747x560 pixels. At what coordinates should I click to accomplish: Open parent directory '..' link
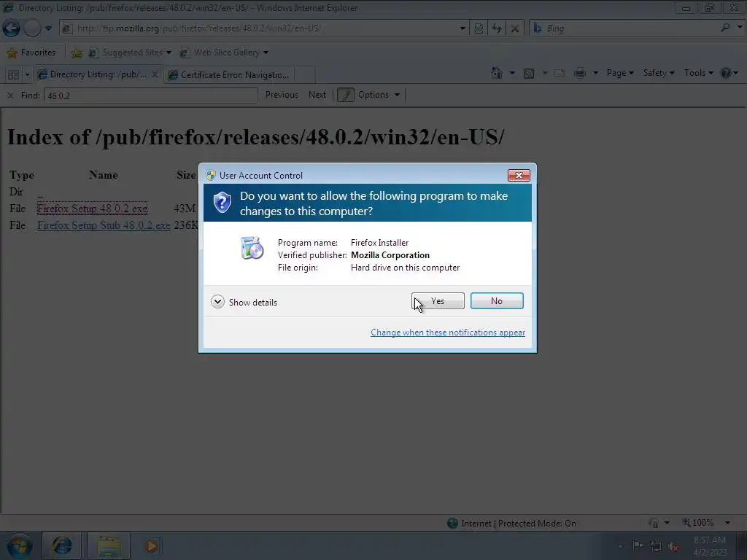40,192
